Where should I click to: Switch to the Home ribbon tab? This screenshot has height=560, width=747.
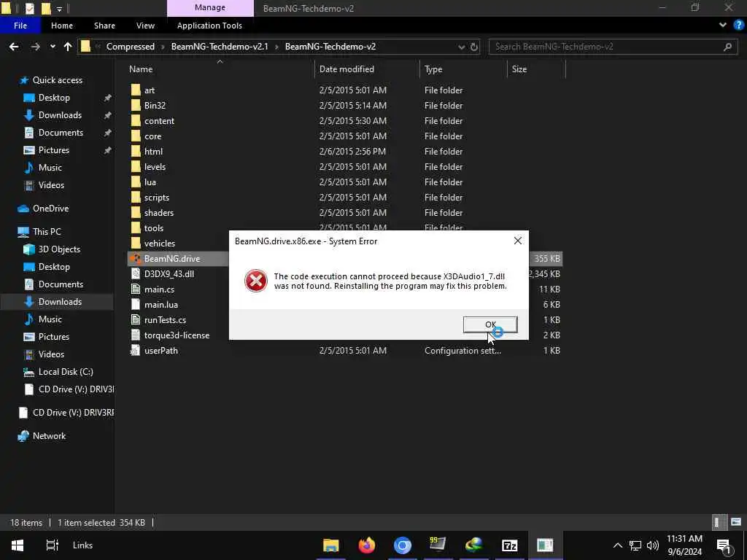click(62, 26)
